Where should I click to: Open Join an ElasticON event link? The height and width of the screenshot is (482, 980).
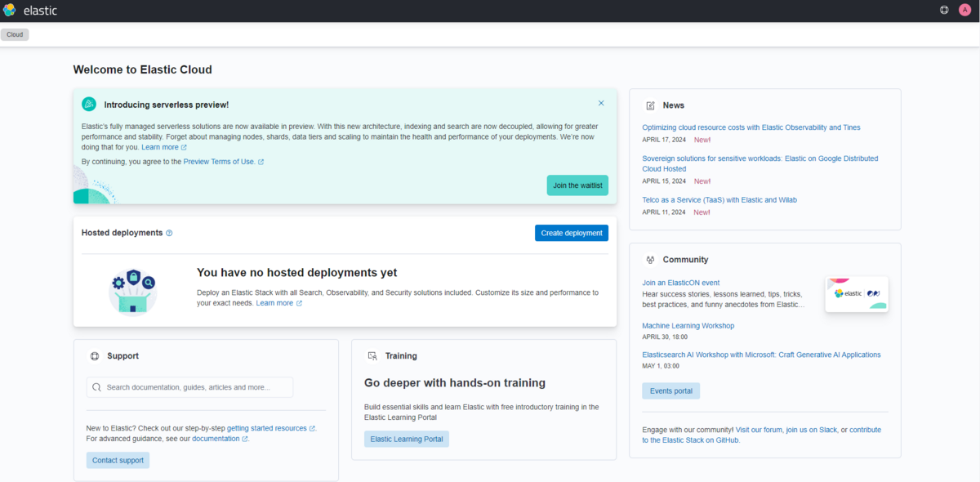coord(681,283)
